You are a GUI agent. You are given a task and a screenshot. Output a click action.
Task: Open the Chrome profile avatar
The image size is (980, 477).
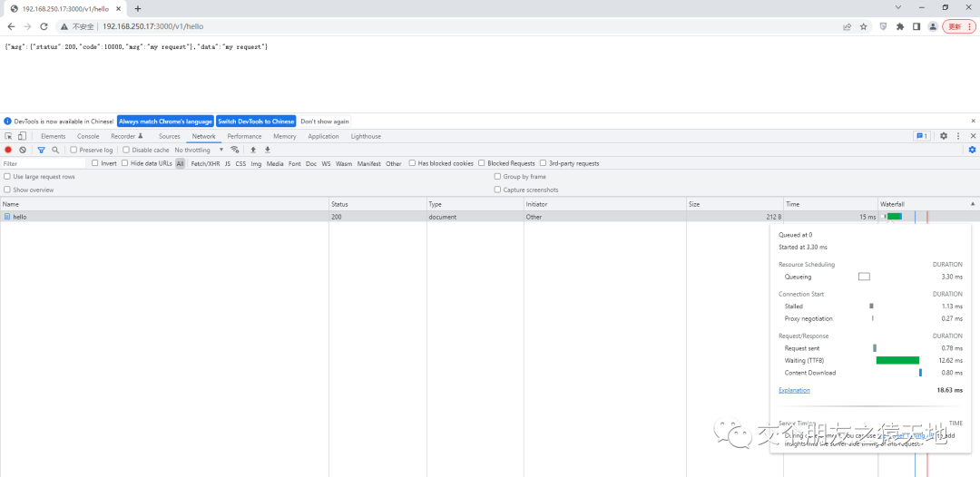(x=933, y=27)
